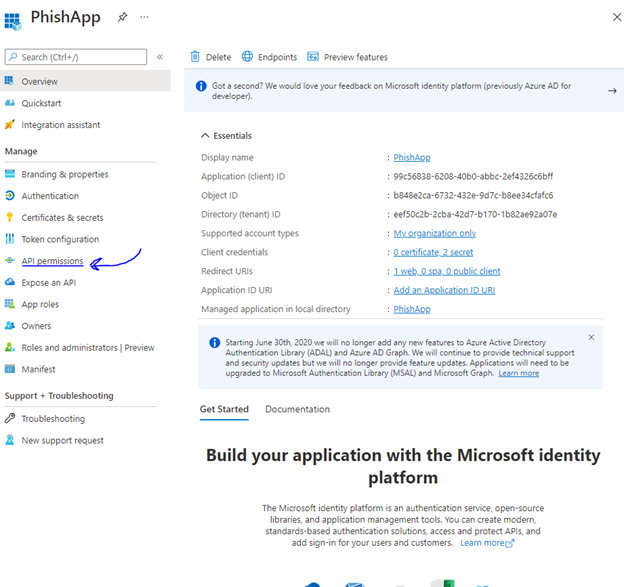Click the Certificates & secrets key icon
The width and height of the screenshot is (624, 587).
tap(10, 218)
